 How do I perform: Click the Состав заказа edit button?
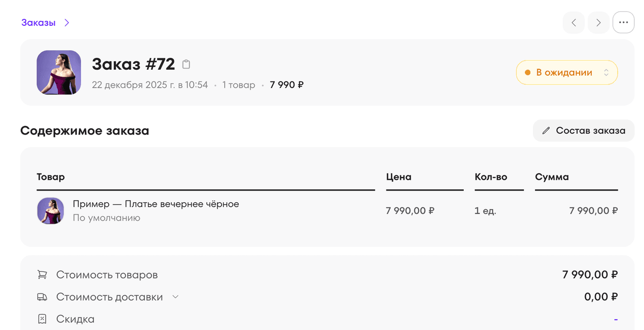click(583, 130)
